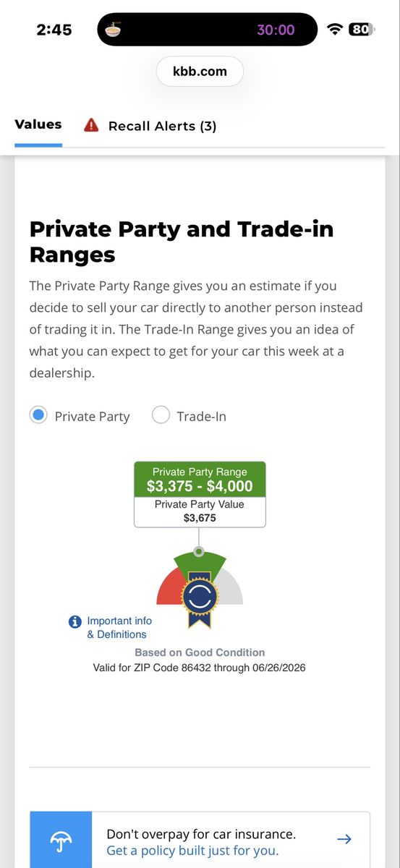Tap the green Private Party Range box
Image resolution: width=400 pixels, height=868 pixels.
(200, 480)
